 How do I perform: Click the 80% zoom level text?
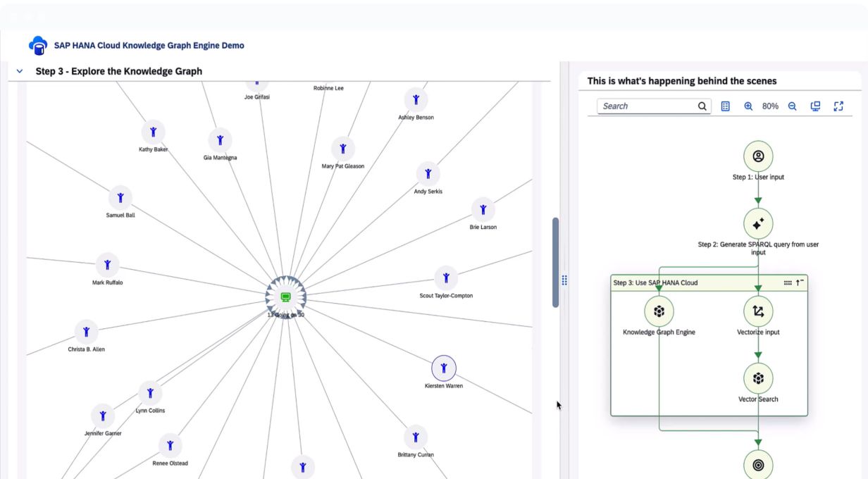(770, 106)
